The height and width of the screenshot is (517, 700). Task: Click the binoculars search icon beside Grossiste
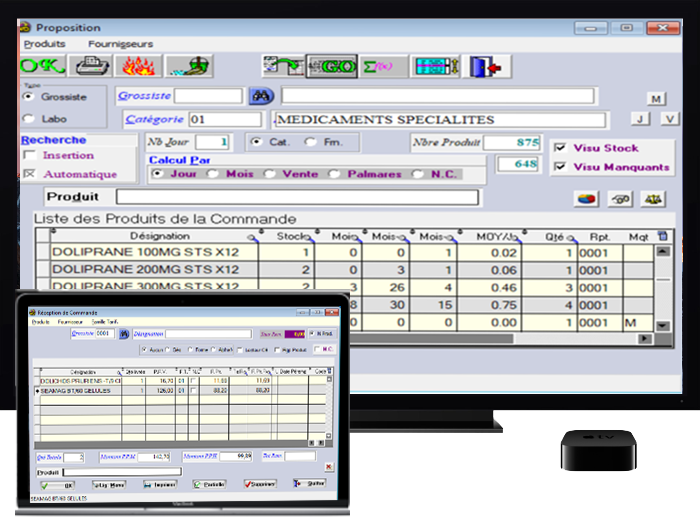[261, 96]
